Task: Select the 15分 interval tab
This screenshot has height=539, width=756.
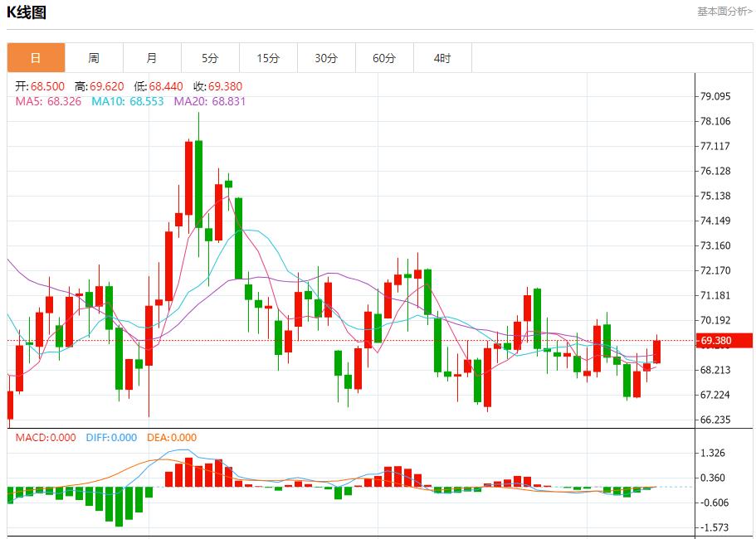Action: click(x=268, y=58)
